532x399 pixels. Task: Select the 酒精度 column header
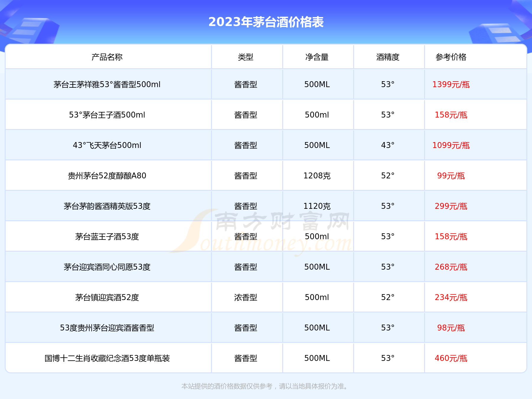pyautogui.click(x=388, y=57)
